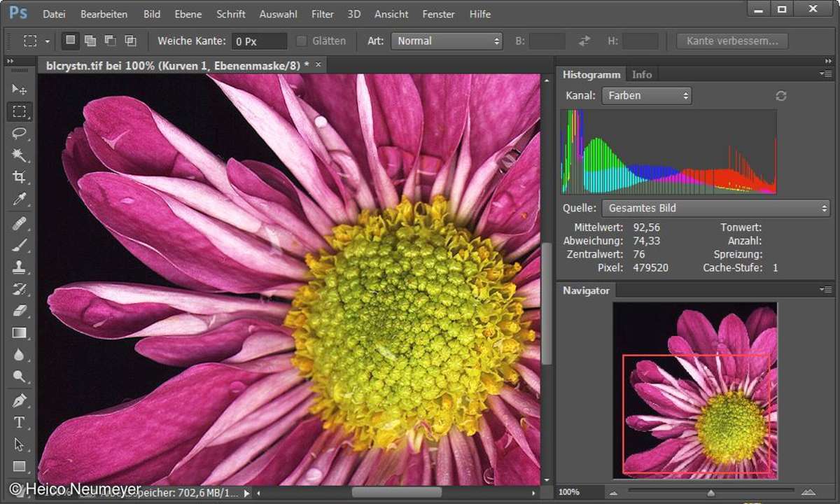Select the Rectangular Marquee tool in the toolbox

pyautogui.click(x=20, y=111)
